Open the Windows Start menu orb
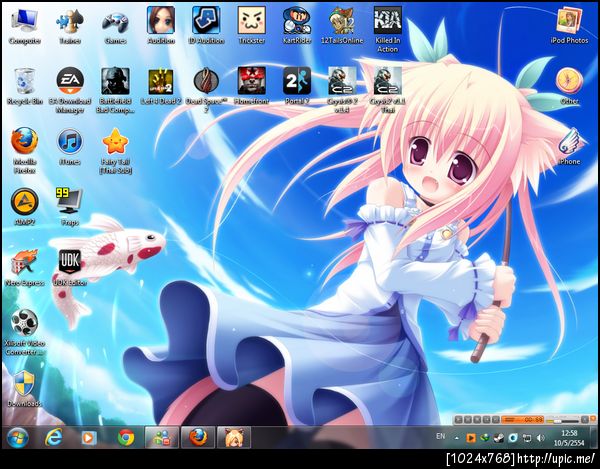This screenshot has height=469, width=600. point(17,438)
